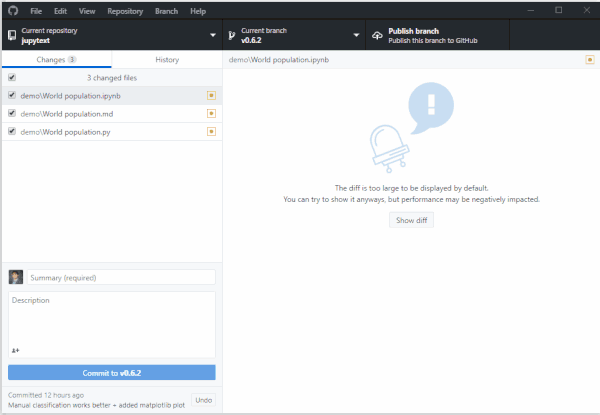Switch to the History tab
This screenshot has height=415, width=600.
(167, 60)
